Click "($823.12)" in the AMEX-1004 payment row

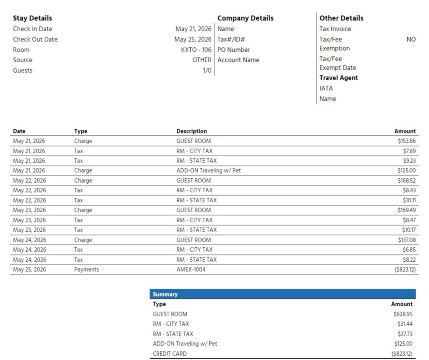(x=405, y=269)
